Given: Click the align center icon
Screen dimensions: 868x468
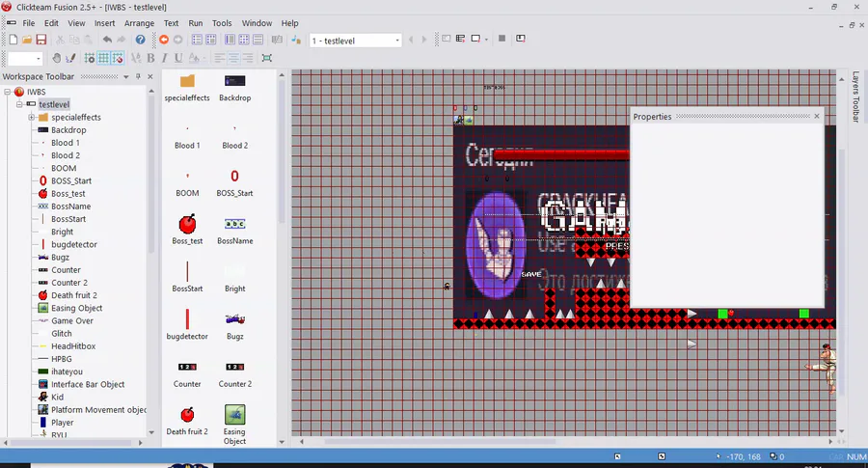Looking at the screenshot, I should tap(233, 58).
